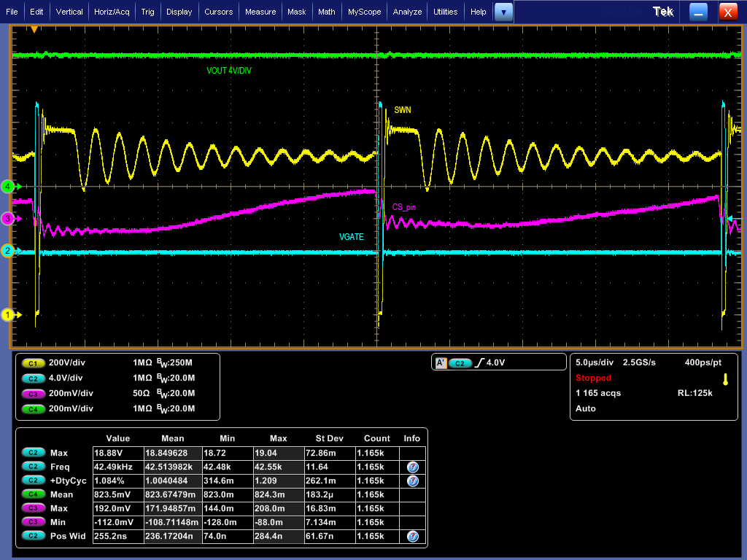Click the info icon beside the Freq measurement
This screenshot has height=560, width=747.
click(411, 467)
